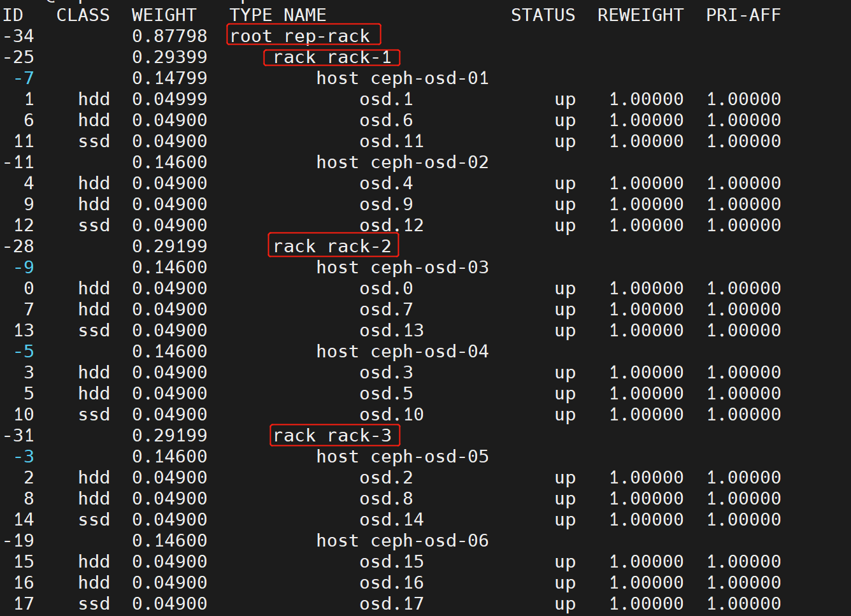Select the osd.6 name

tap(386, 120)
